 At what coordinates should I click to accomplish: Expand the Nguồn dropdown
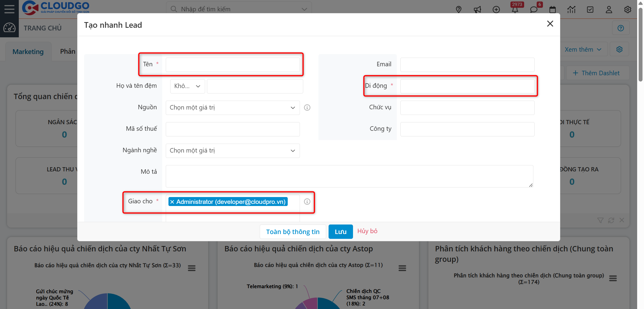point(233,107)
